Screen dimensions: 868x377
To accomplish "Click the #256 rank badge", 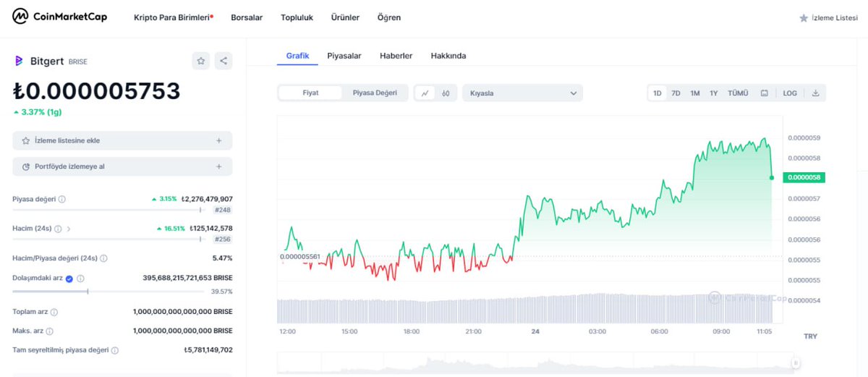I will pos(223,240).
